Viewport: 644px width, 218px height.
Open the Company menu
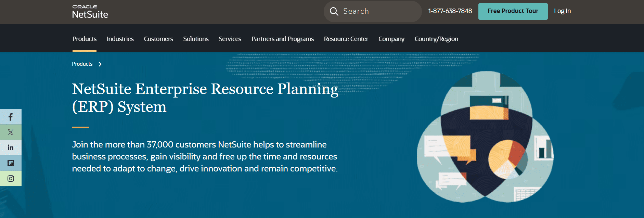pos(391,39)
